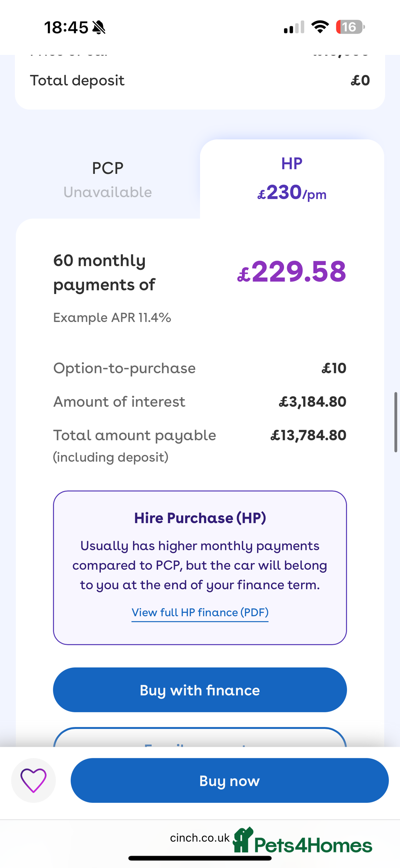Tap the battery level indicator
400x868 pixels.
click(350, 27)
